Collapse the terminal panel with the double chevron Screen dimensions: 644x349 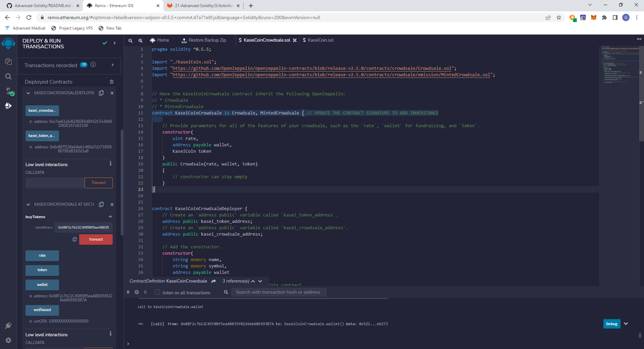(128, 292)
